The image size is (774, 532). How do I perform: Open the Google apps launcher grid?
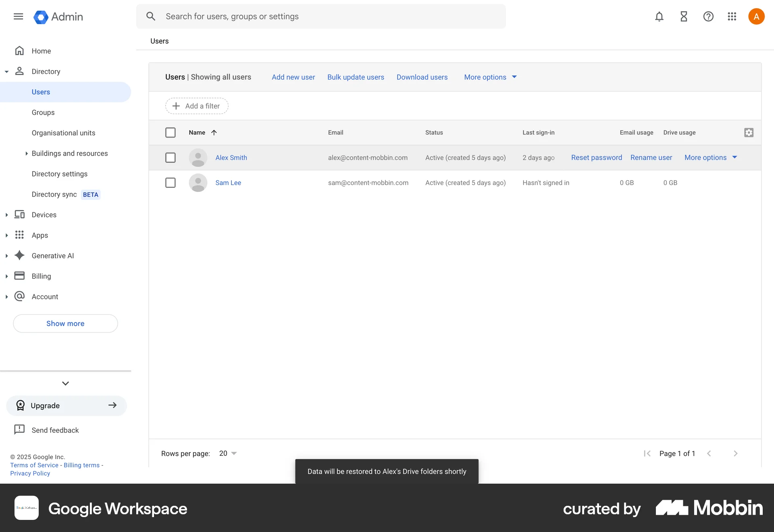pos(732,17)
